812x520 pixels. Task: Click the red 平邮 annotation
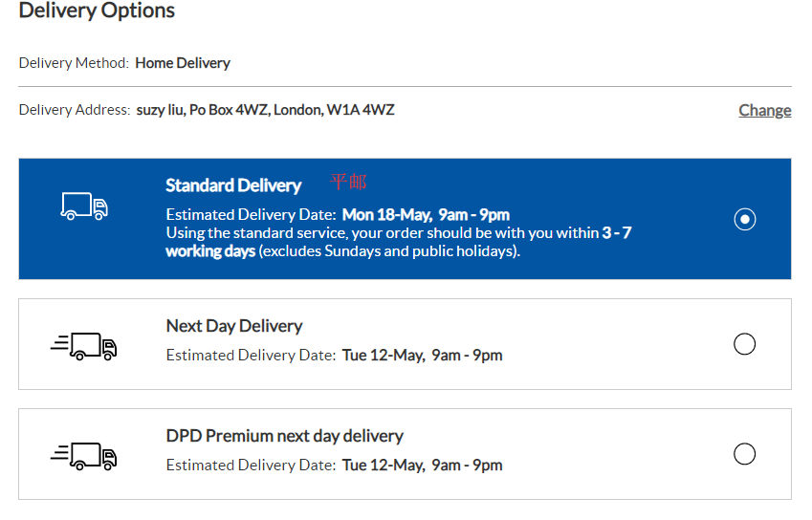348,182
